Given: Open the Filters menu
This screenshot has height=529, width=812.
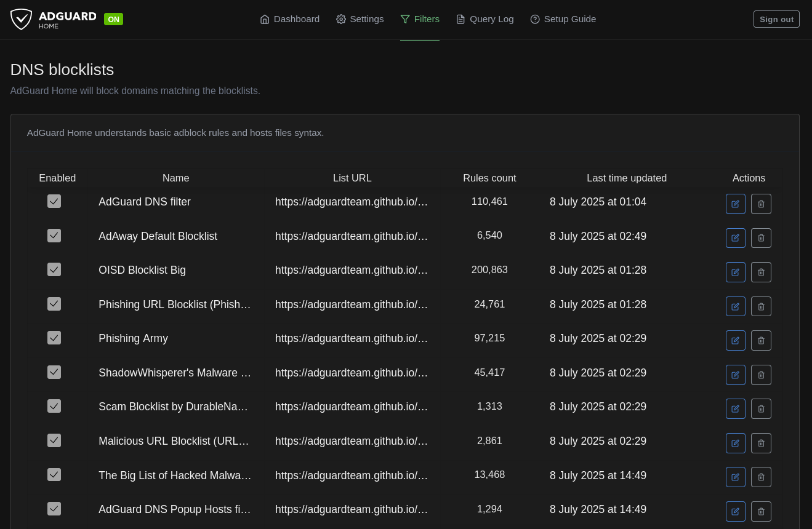Looking at the screenshot, I should point(420,19).
